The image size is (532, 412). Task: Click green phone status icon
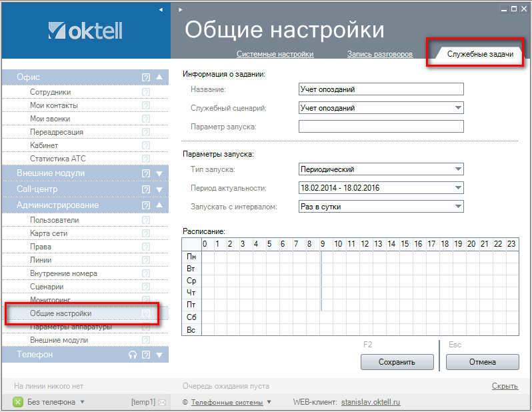point(19,402)
